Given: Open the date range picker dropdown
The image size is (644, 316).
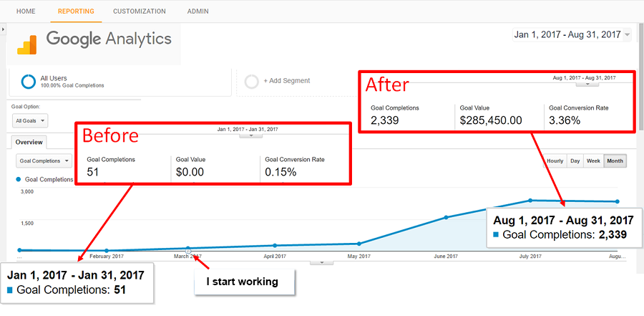Looking at the screenshot, I should 572,34.
